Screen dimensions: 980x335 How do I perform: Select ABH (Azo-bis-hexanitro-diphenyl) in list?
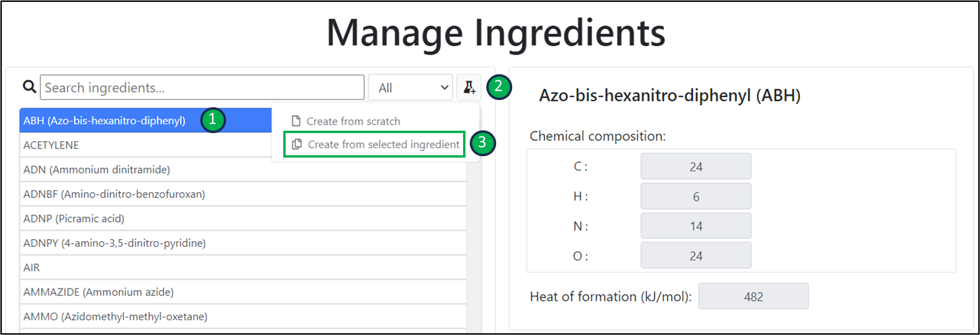[104, 121]
